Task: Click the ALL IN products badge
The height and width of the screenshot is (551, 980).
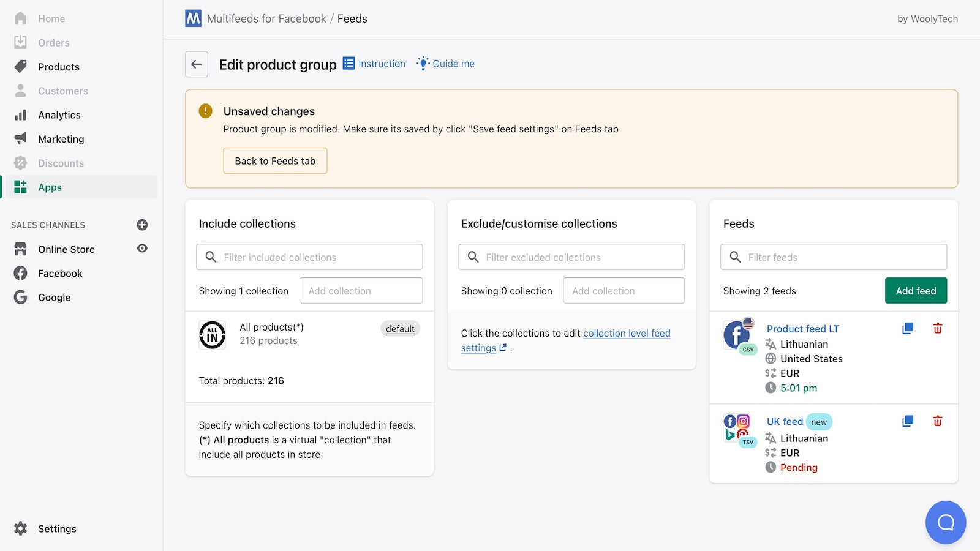Action: (x=212, y=335)
